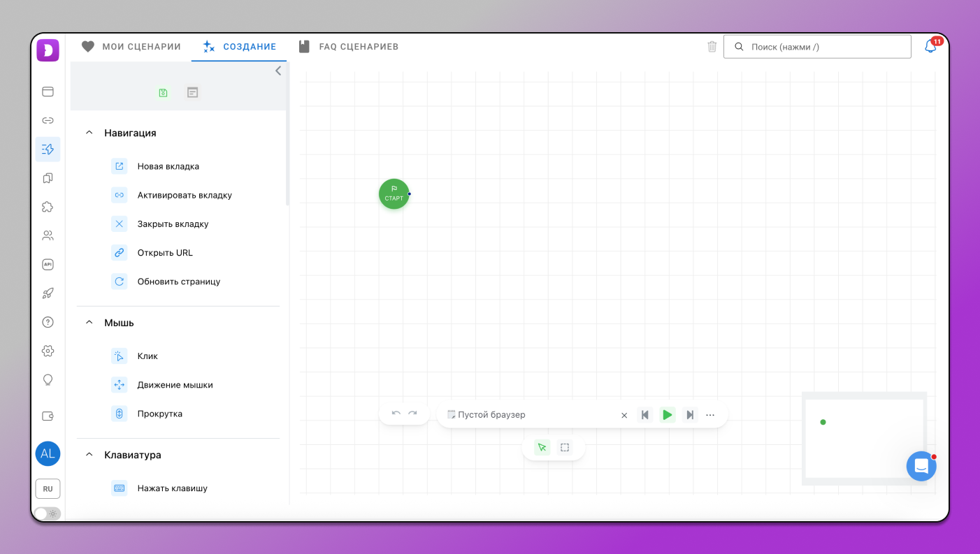Open the rocket icon in sidebar
Viewport: 980px width, 554px height.
point(48,293)
